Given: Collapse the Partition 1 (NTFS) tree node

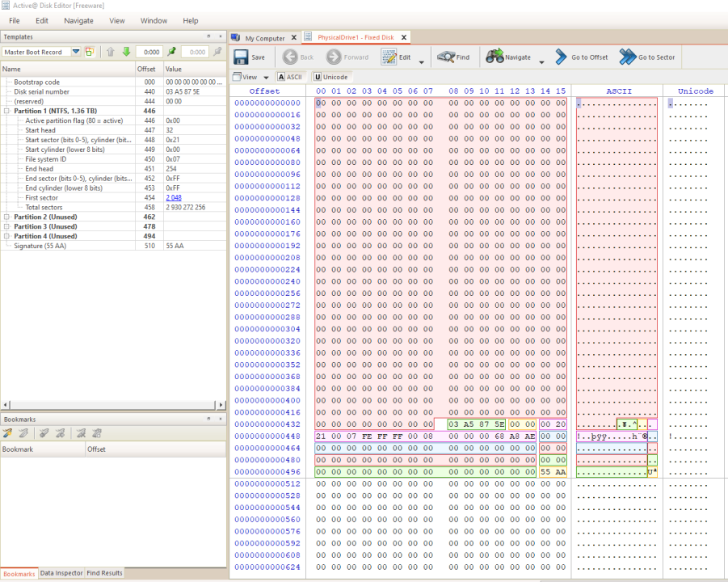Looking at the screenshot, I should click(x=6, y=111).
